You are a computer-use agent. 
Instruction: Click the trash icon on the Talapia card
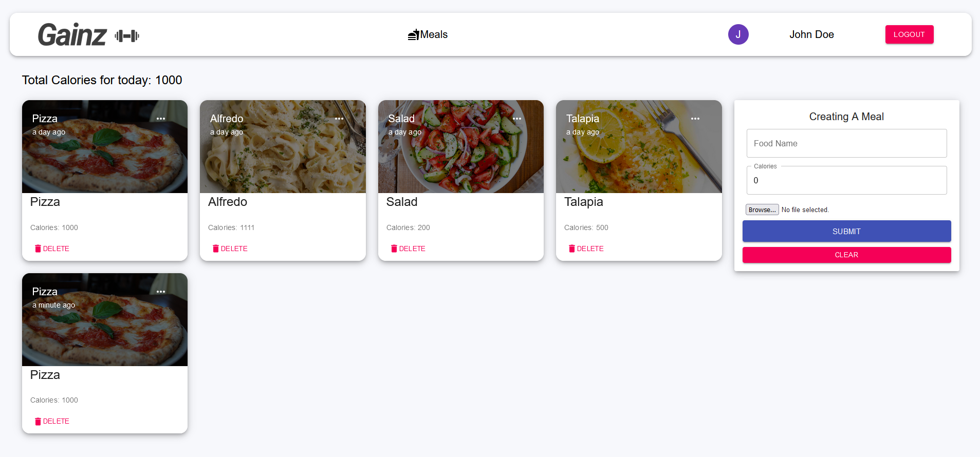[x=571, y=249]
